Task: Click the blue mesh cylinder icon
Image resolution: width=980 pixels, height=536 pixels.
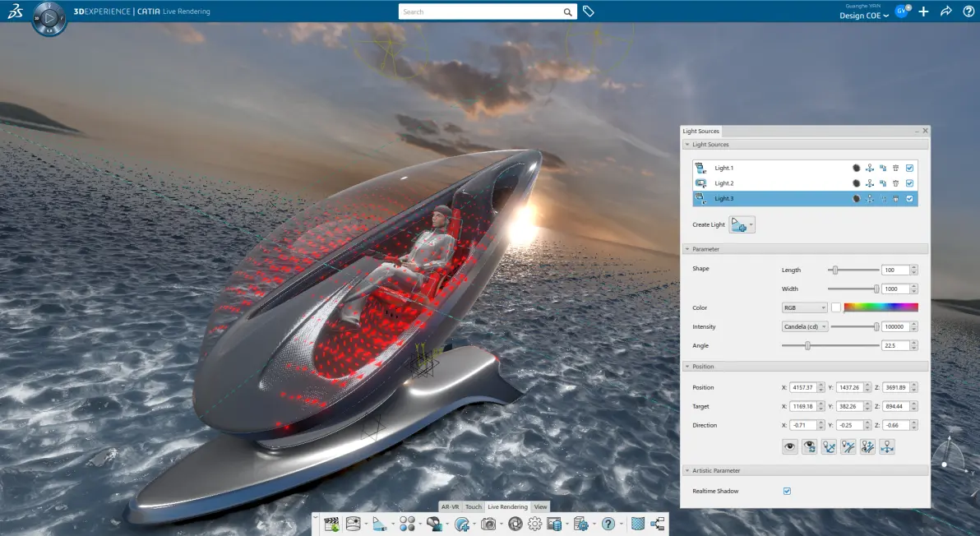Action: tap(637, 524)
